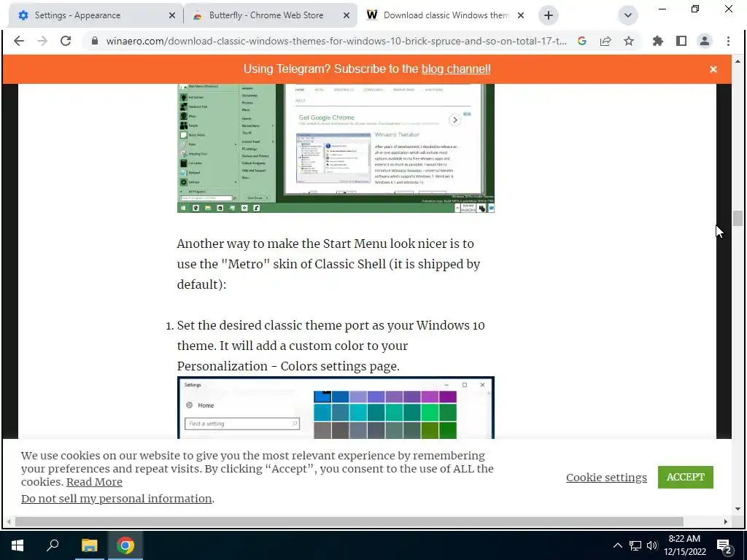Open Cookie settings

606,477
